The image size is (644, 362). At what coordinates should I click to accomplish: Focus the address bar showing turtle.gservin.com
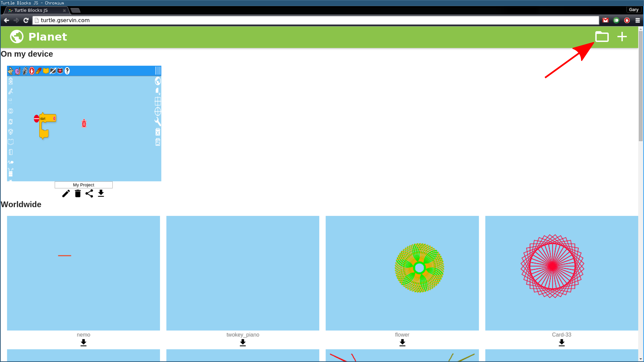point(315,20)
